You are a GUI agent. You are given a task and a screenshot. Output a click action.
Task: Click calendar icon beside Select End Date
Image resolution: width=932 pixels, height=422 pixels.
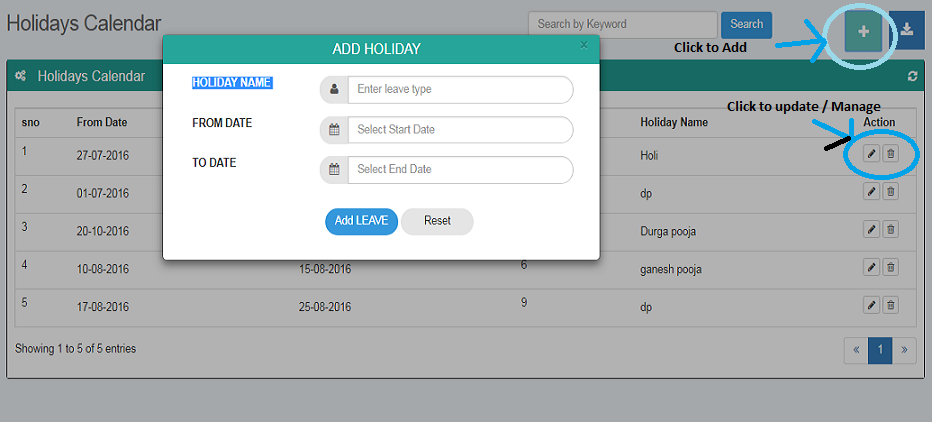(334, 169)
